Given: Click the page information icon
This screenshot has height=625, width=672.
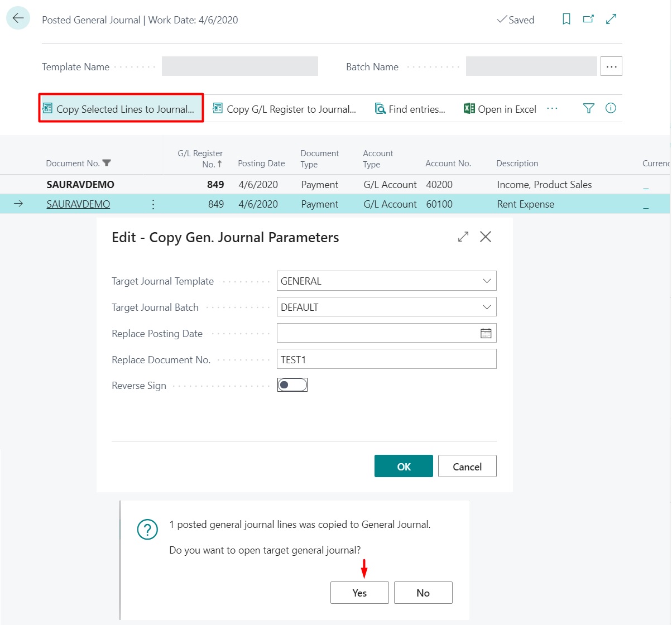Looking at the screenshot, I should (x=611, y=108).
